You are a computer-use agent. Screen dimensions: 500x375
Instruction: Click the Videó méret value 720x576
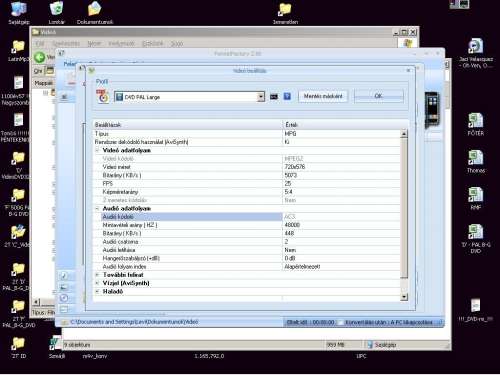click(x=295, y=167)
